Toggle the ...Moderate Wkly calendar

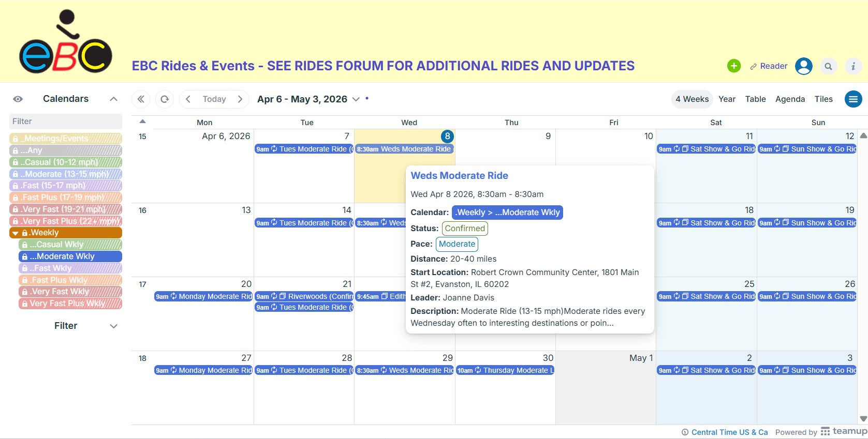(70, 256)
